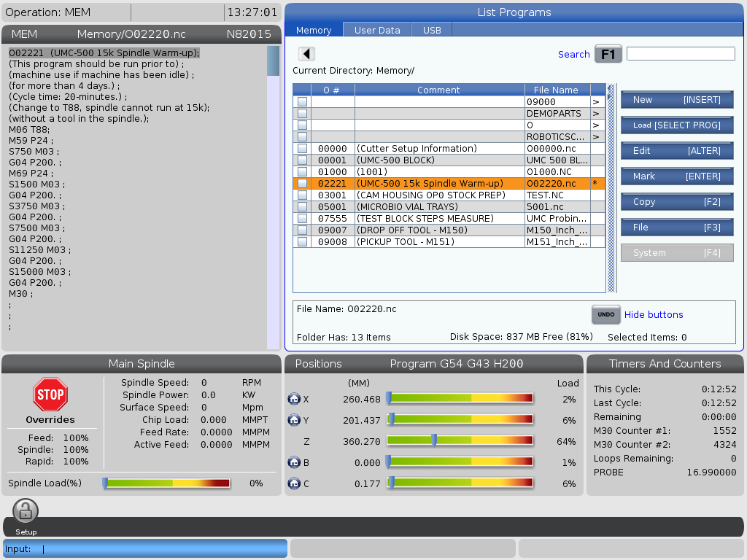Click the 5001.nc file name cell
The width and height of the screenshot is (747, 560).
point(557,206)
